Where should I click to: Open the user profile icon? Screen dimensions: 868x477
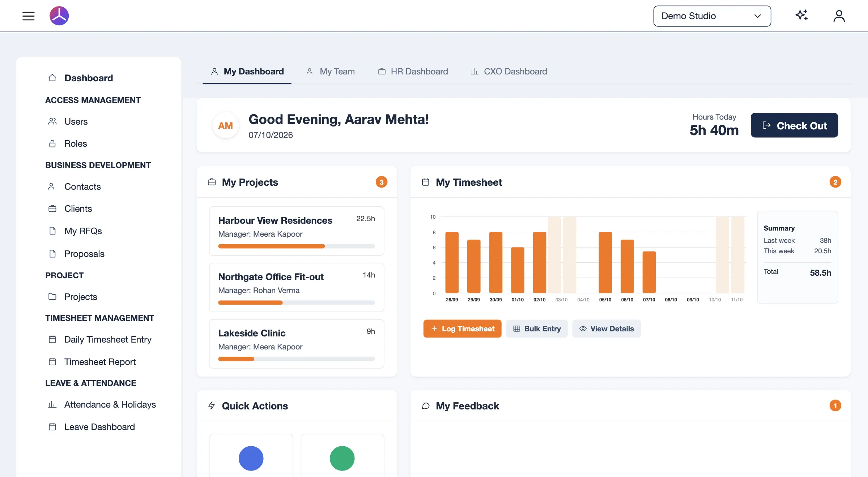[x=839, y=16]
